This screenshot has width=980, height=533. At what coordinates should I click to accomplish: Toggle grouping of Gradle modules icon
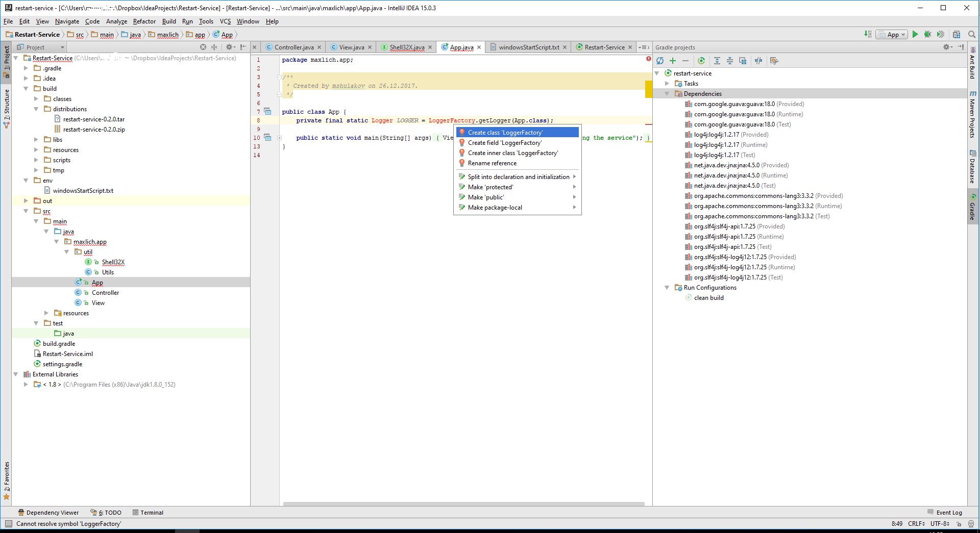pyautogui.click(x=743, y=61)
